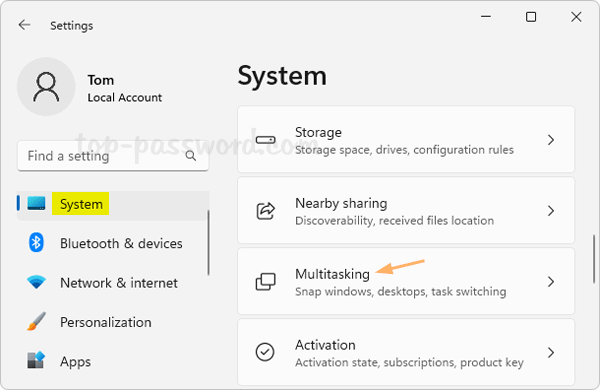The image size is (600, 390).
Task: Click the Network wifi icon in sidebar
Action: click(36, 282)
